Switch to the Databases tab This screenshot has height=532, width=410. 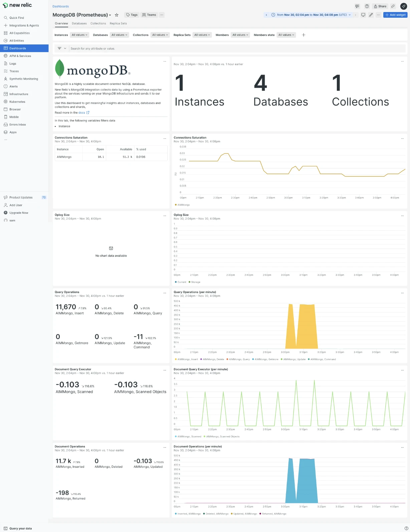79,23
